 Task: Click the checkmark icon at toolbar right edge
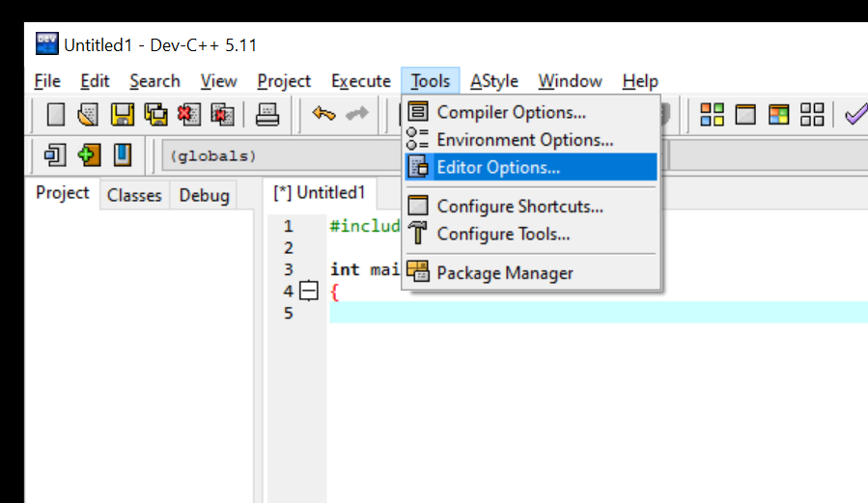click(855, 115)
